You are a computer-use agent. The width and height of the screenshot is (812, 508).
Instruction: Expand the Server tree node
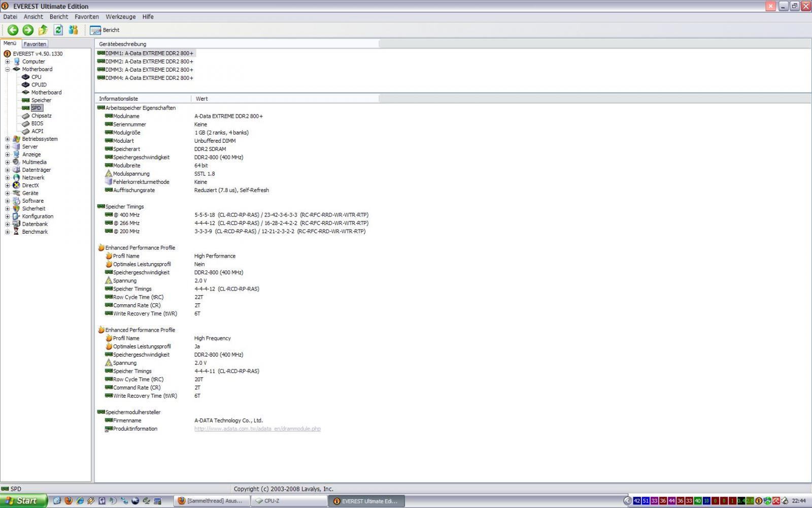pyautogui.click(x=8, y=147)
